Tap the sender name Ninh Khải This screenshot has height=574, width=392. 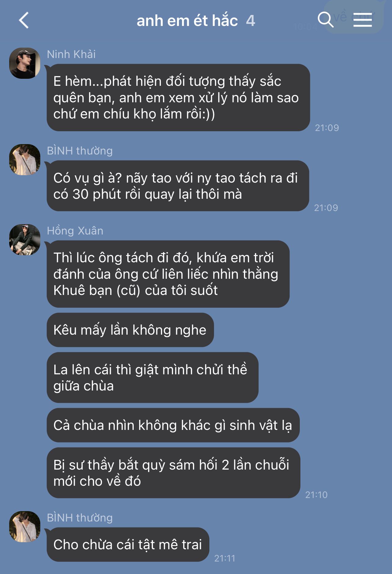click(x=71, y=54)
